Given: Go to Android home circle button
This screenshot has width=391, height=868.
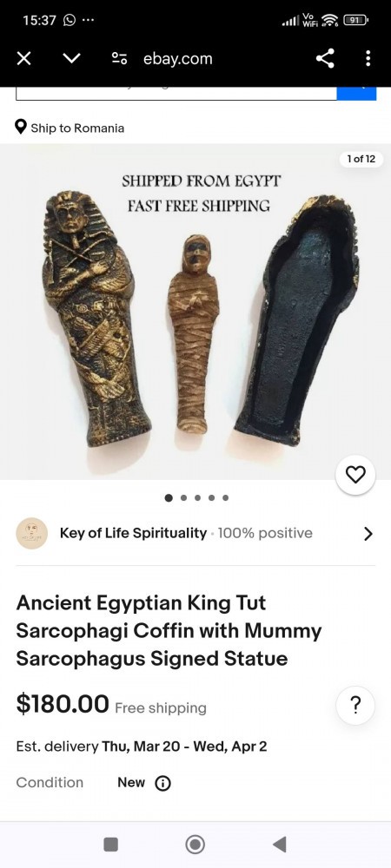Looking at the screenshot, I should click(x=195, y=845).
